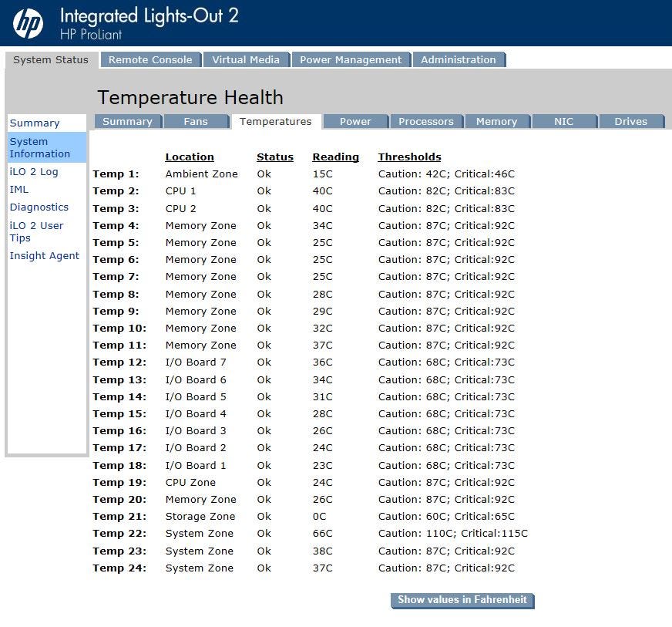Open the Insight Agent link

tap(45, 256)
